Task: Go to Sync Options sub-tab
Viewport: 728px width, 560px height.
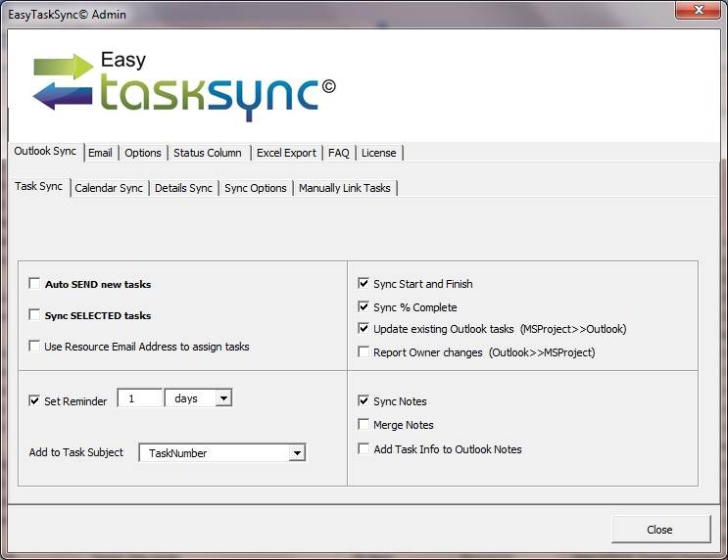Action: coord(256,188)
